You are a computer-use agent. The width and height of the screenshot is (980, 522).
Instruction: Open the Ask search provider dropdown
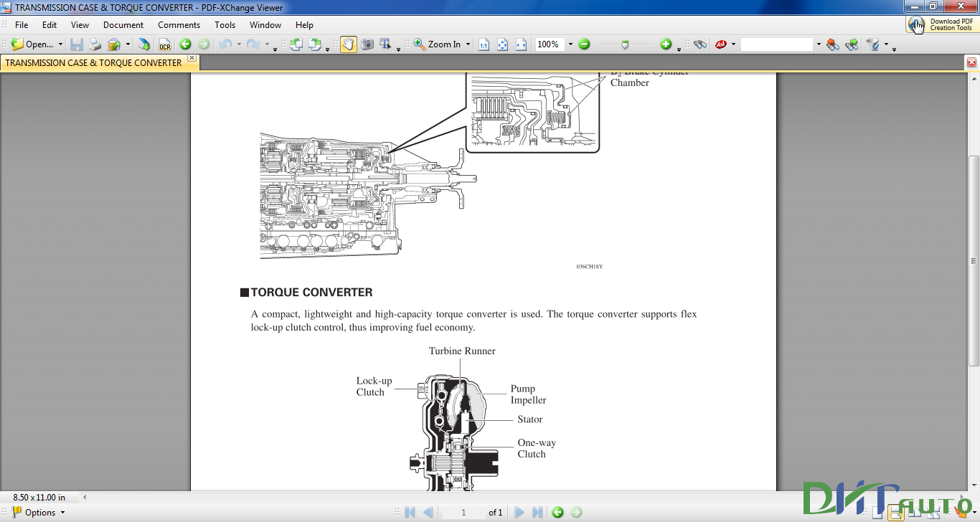tap(733, 44)
